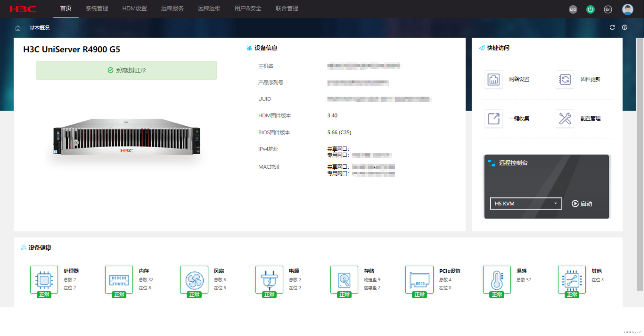
Task: Click the device health (设备健康) section icon
Action: pos(23,247)
